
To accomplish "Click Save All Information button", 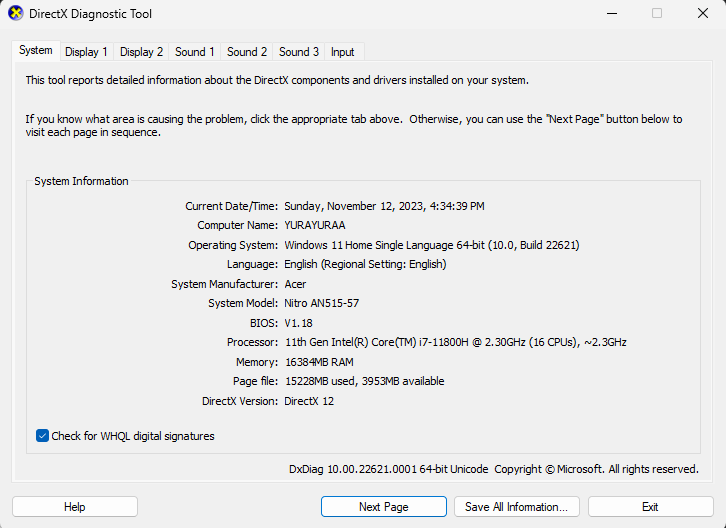I will tap(516, 507).
